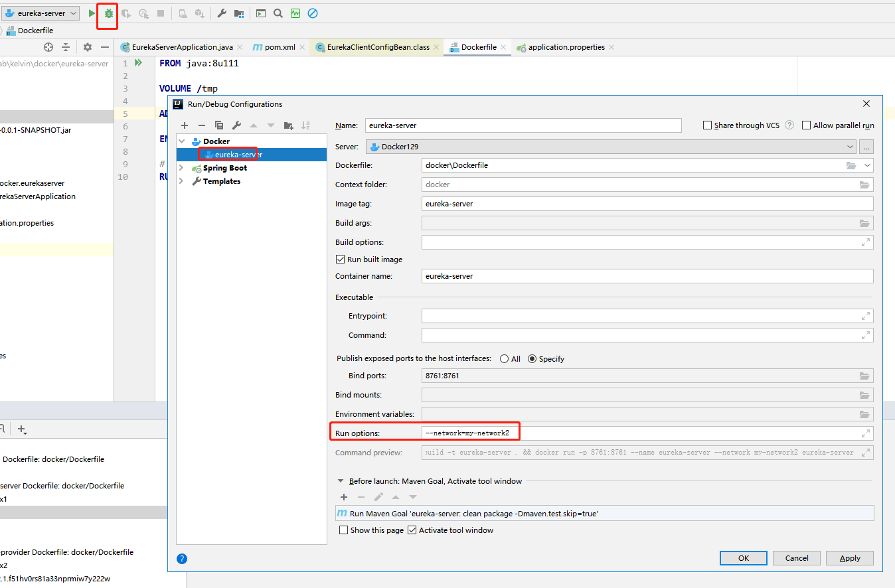
Task: Select the Run Maven Goal before-launch entry
Action: point(605,513)
